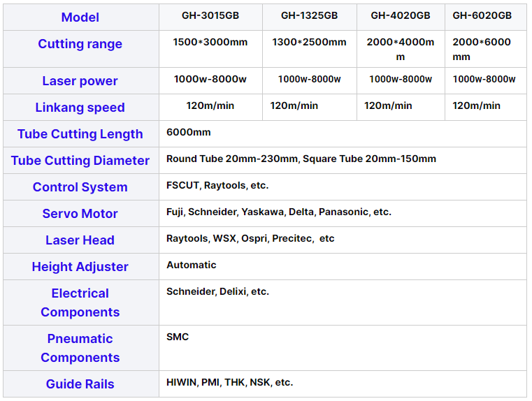Click the HIWIN, PMI, THK, NSK value
The image size is (532, 401).
pyautogui.click(x=230, y=382)
